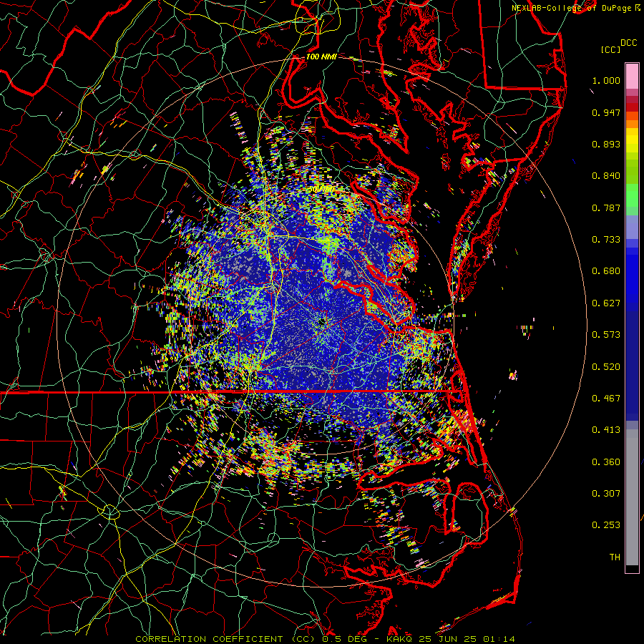Click the 01:14 timestamp
The image size is (644, 644).
click(498, 639)
